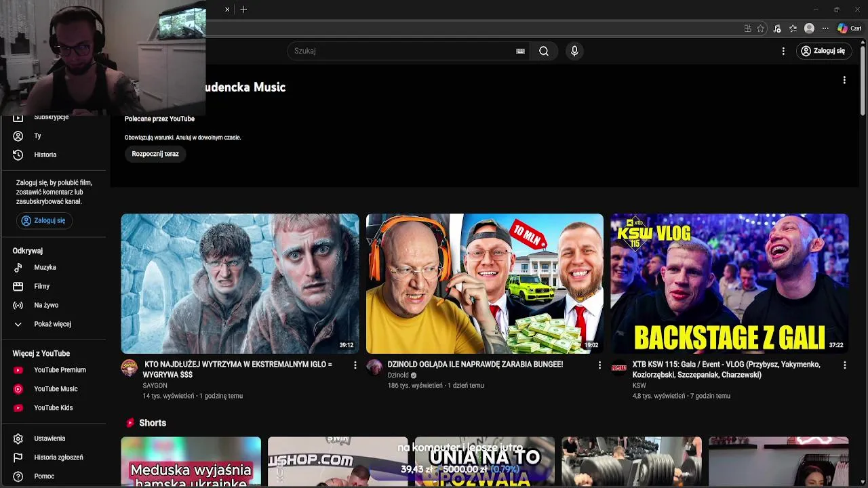Click Zaloguj się button in left sidebar
Screen dimensions: 868x488
coord(43,220)
